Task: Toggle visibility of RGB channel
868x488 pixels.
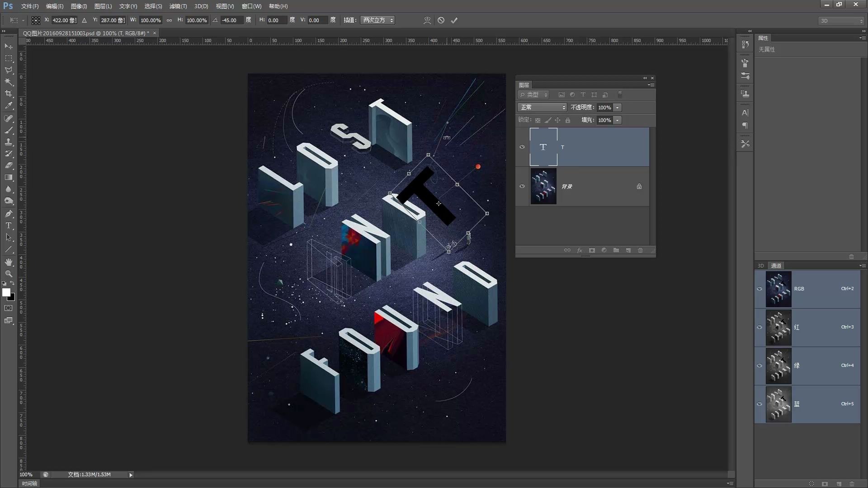Action: pos(759,288)
